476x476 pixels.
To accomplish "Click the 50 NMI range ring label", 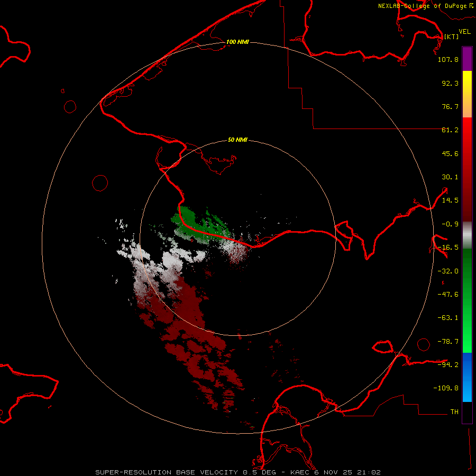I will (x=237, y=140).
